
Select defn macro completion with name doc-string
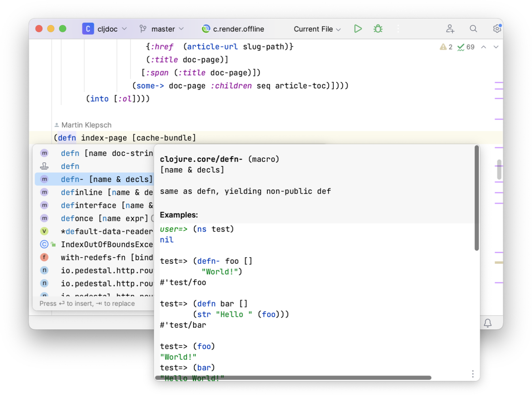(94, 153)
